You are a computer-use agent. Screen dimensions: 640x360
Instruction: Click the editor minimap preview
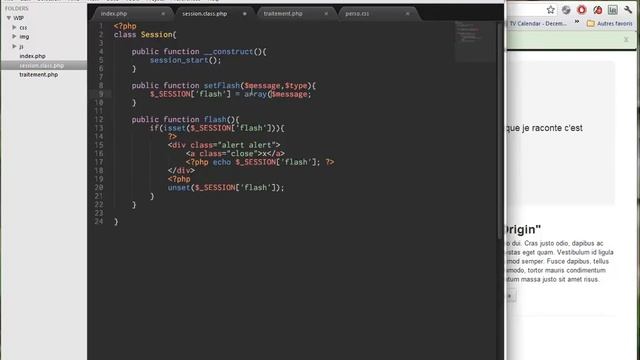pos(475,41)
